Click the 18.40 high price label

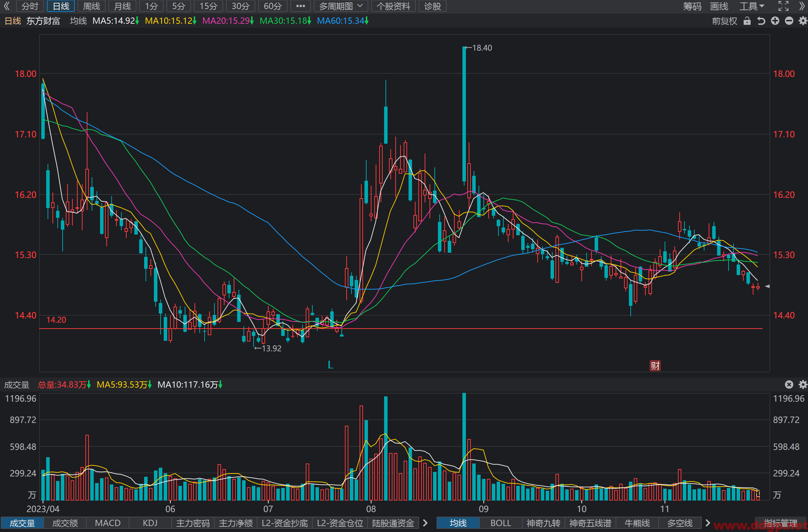[x=482, y=48]
